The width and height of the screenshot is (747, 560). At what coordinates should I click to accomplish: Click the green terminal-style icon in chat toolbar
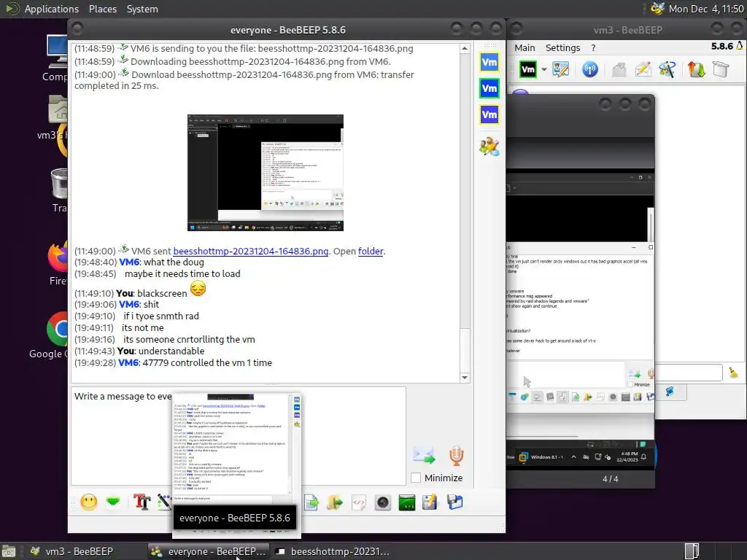tap(406, 502)
